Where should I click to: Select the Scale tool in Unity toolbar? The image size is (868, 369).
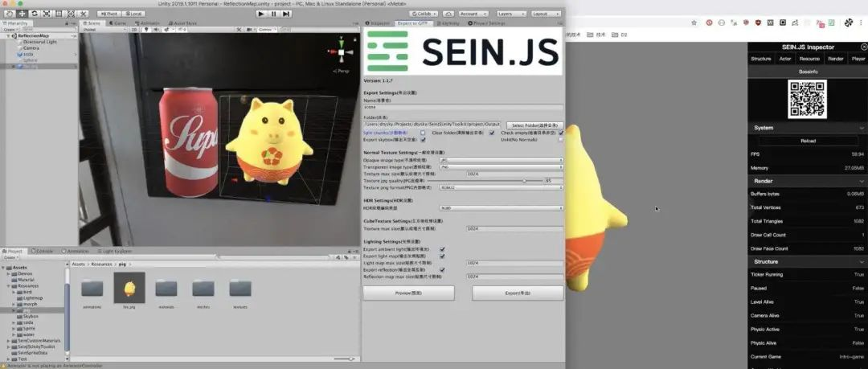coord(47,14)
